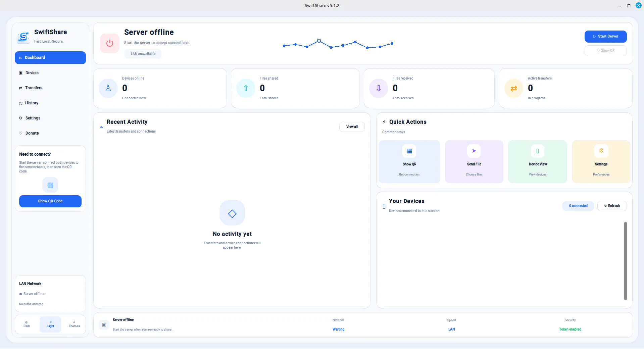Click the Show QR quick action card
Image resolution: width=644 pixels, height=349 pixels.
click(409, 162)
